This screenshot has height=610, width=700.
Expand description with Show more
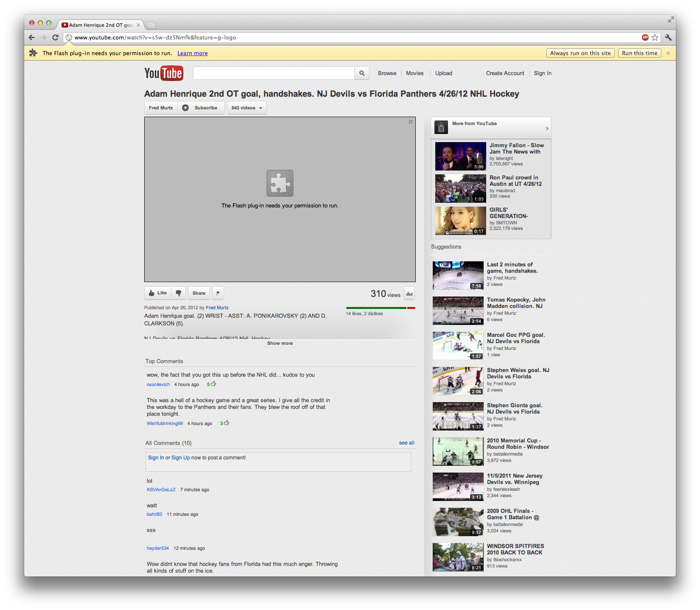(x=280, y=343)
